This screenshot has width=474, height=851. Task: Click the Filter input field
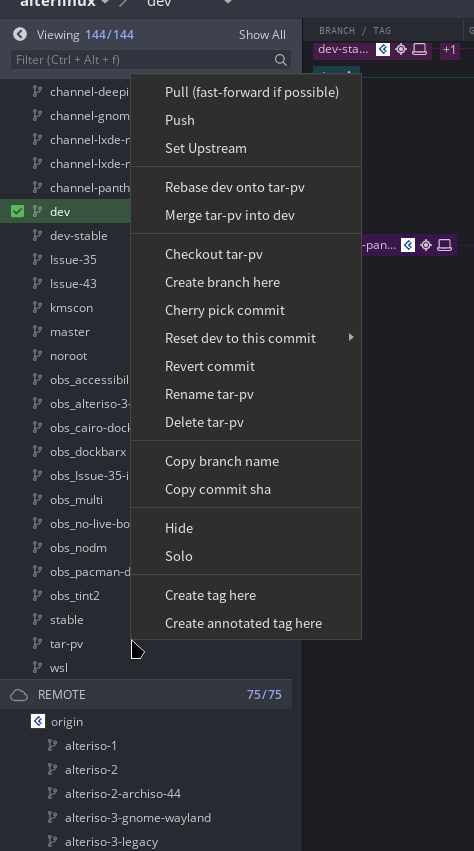[150, 60]
